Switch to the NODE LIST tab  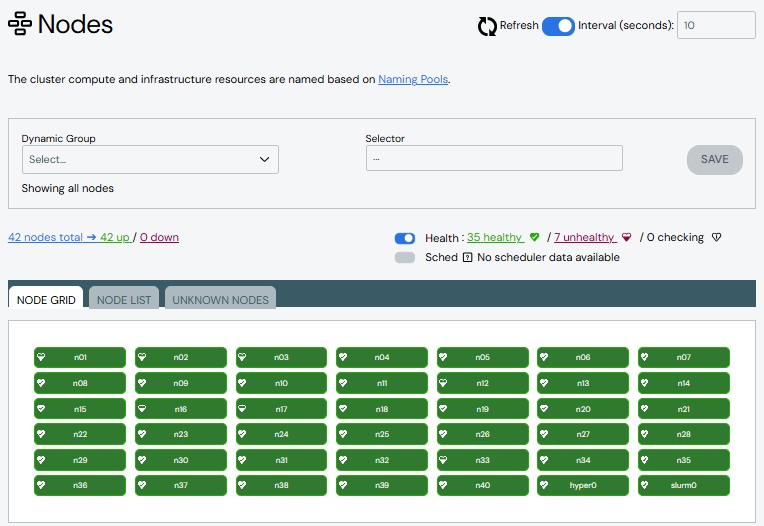(x=124, y=300)
